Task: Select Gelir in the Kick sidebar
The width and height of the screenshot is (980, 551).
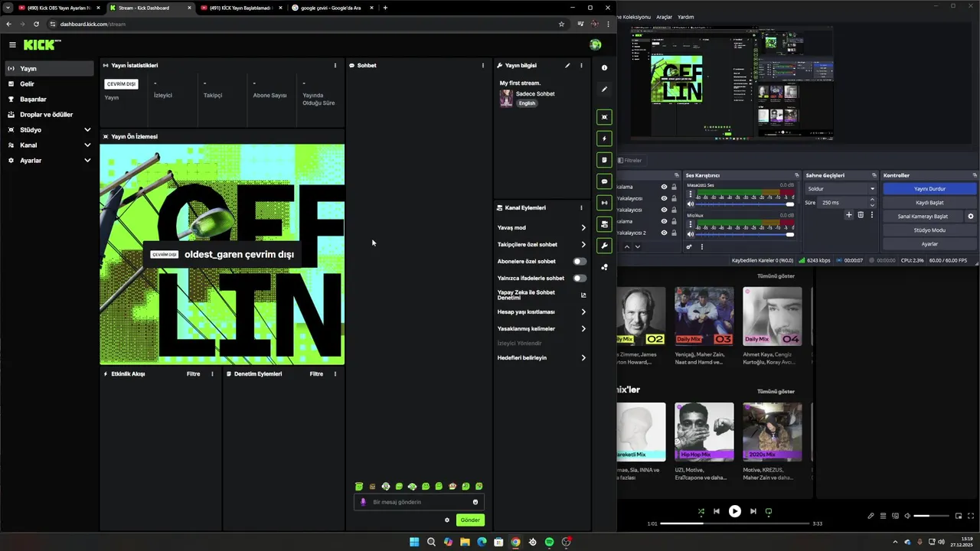Action: click(49, 84)
